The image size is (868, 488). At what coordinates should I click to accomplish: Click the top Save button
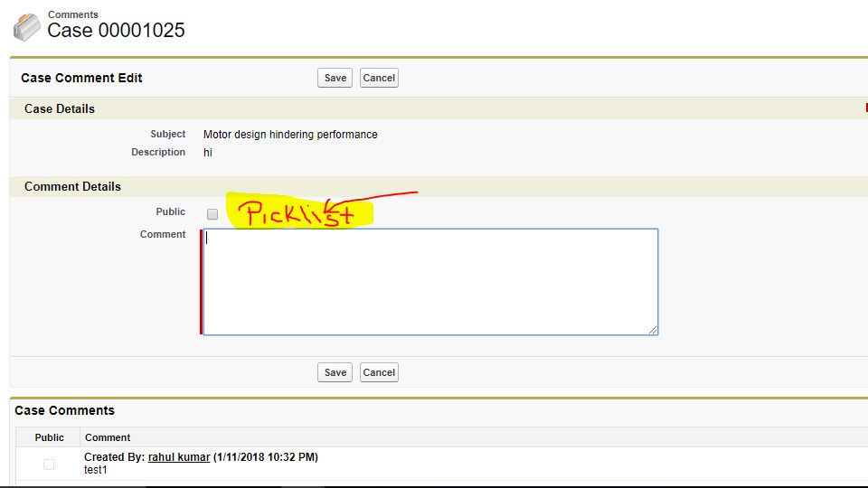tap(335, 78)
